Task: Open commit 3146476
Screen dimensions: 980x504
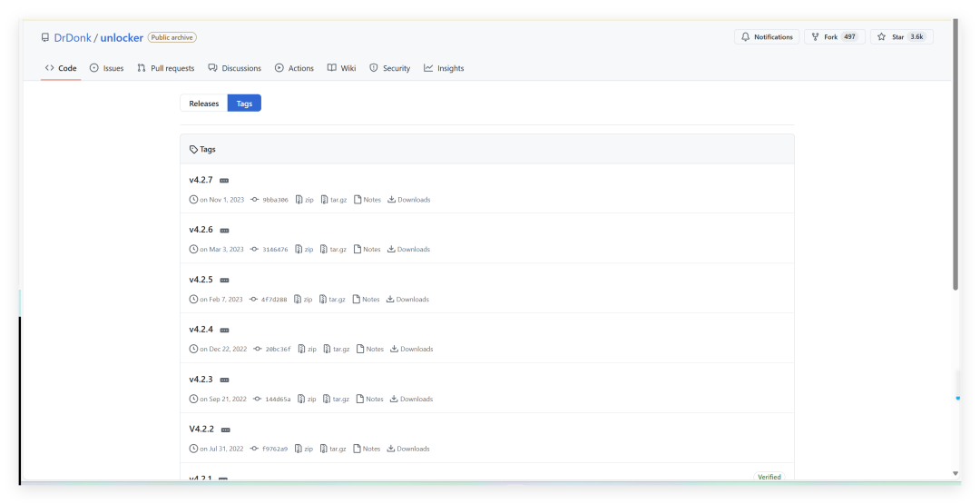Action: coord(269,250)
